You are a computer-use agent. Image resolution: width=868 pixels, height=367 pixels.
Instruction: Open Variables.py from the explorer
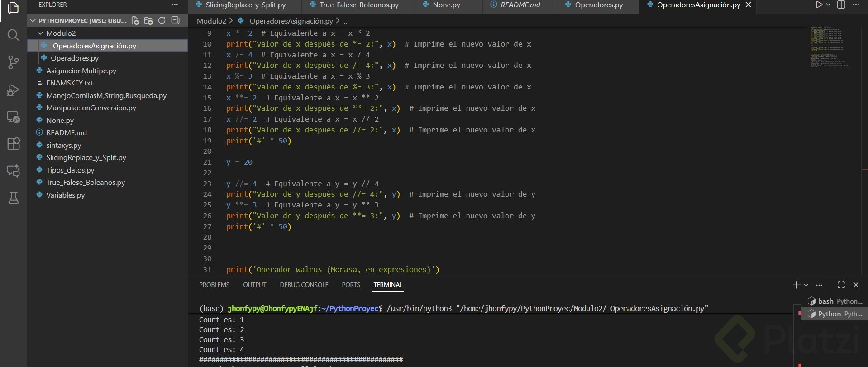[65, 195]
